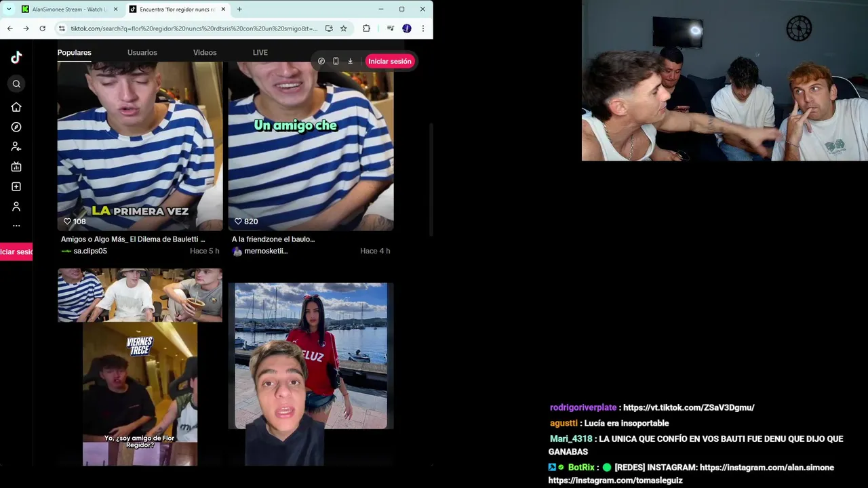Viewport: 868px width, 488px height.
Task: Click the install app icon in address bar
Action: pos(329,28)
